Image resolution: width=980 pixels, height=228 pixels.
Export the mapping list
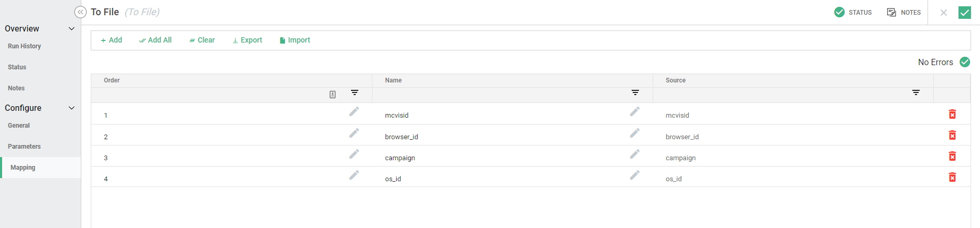coord(247,40)
